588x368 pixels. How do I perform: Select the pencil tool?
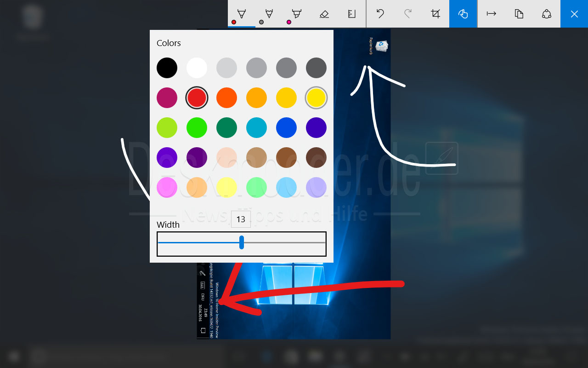pos(269,14)
